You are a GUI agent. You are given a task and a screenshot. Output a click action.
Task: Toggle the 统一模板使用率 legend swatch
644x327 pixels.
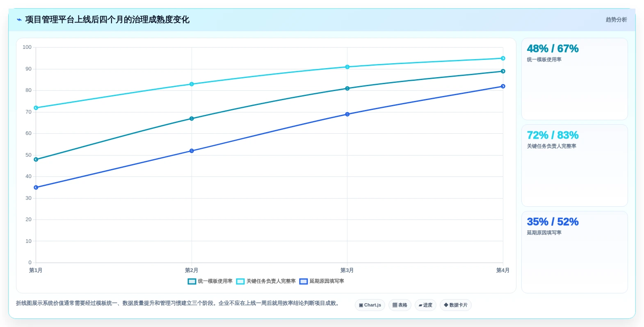tap(192, 281)
